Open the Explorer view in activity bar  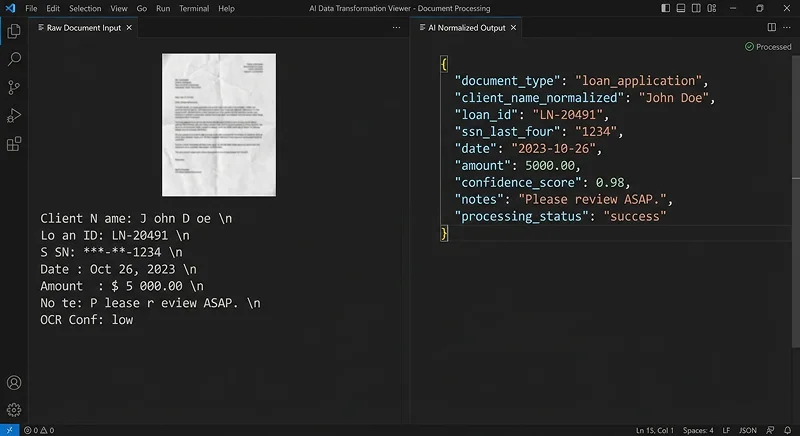(x=14, y=32)
